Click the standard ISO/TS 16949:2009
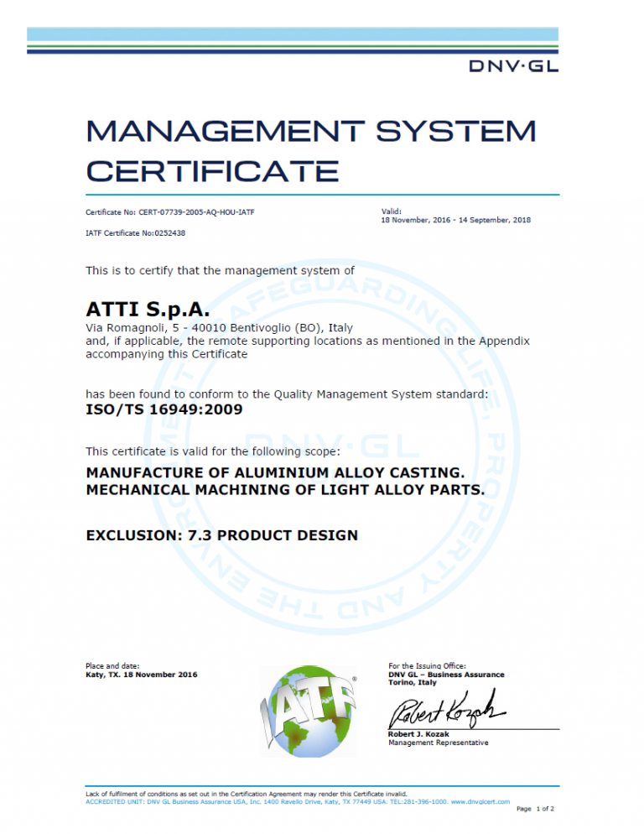The width and height of the screenshot is (644, 834). tap(164, 409)
